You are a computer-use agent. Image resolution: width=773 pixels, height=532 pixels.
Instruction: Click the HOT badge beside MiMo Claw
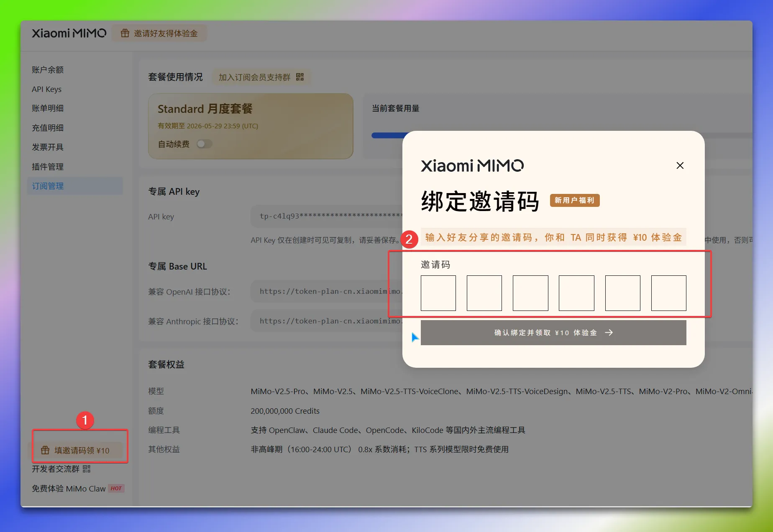pos(116,488)
